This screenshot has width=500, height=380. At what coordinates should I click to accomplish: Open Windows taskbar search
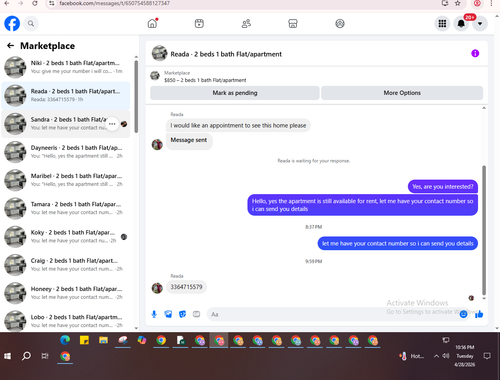(26, 356)
